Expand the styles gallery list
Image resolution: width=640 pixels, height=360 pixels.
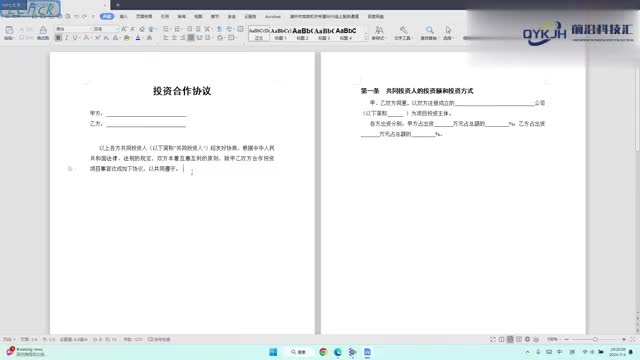pos(366,38)
